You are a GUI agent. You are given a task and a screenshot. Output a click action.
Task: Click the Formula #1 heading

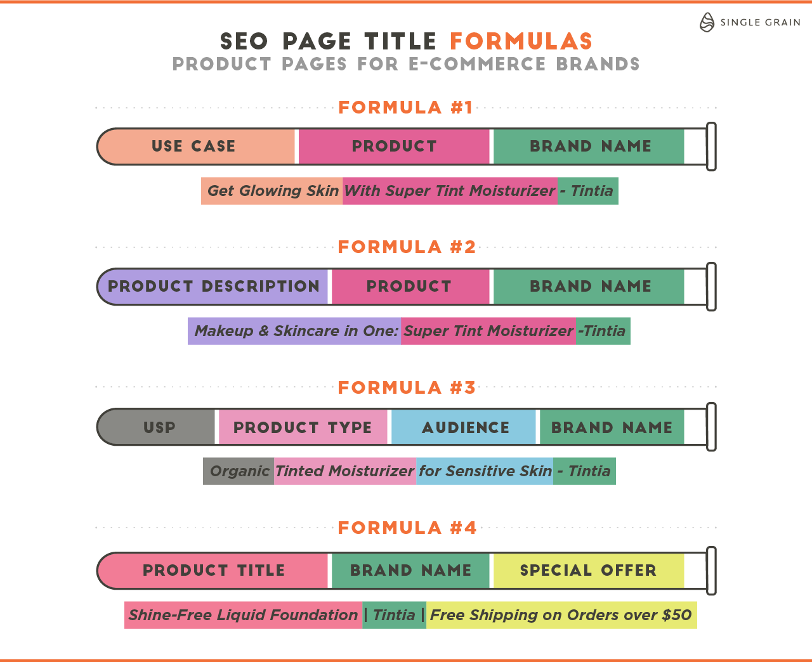405,108
